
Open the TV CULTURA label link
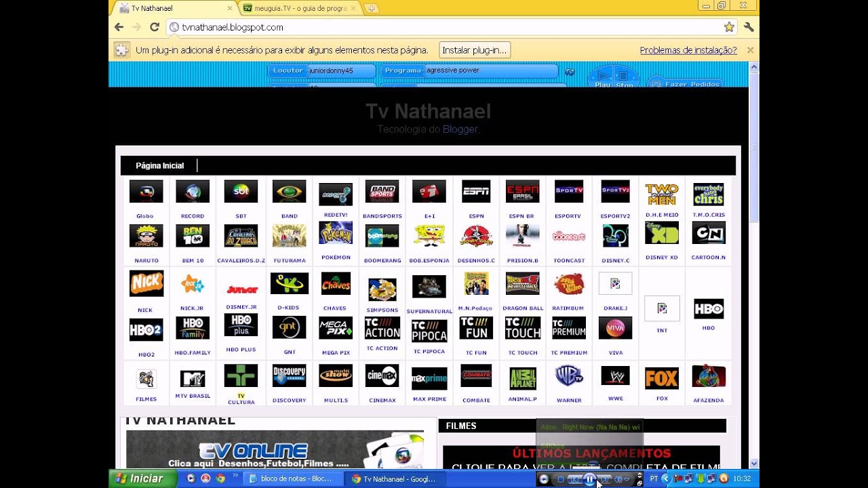point(241,399)
